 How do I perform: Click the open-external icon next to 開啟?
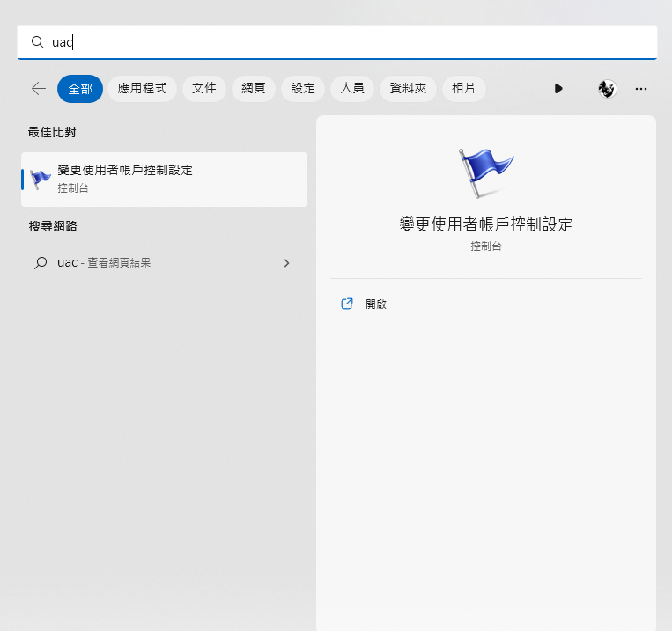[x=347, y=304]
